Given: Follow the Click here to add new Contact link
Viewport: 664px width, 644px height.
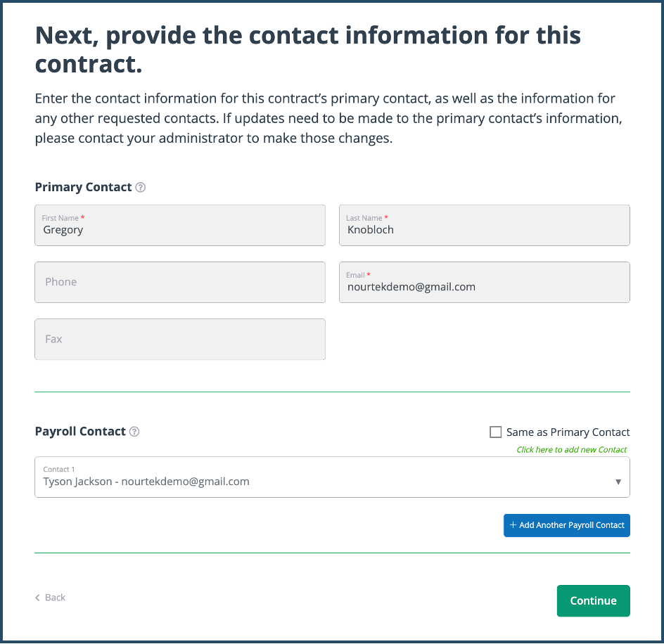Looking at the screenshot, I should [x=571, y=450].
